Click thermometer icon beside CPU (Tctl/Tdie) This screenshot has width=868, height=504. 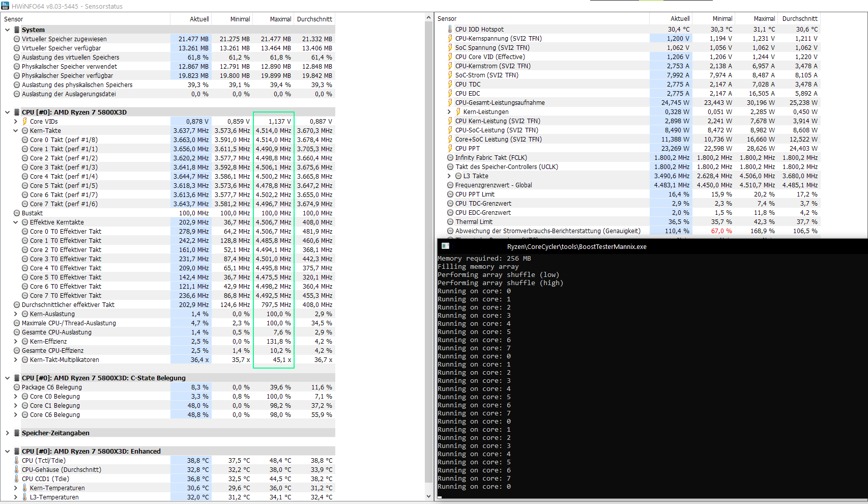pos(17,460)
